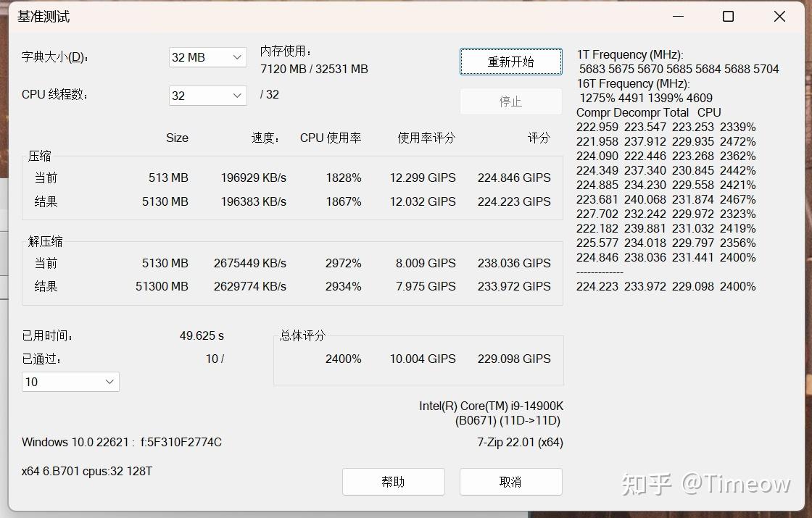The image size is (812, 518).
Task: Close the benchmark window
Action: point(779,17)
